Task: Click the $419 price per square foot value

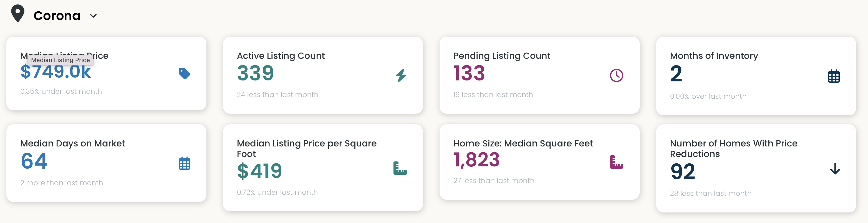Action: [x=259, y=171]
